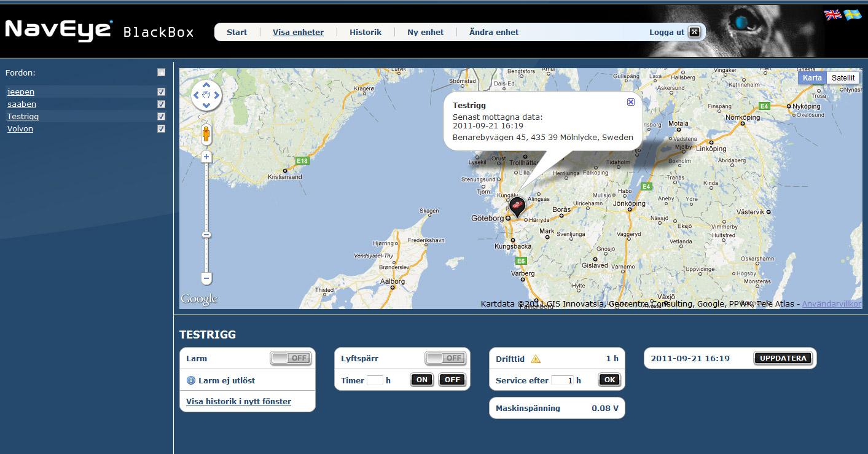Click Visa historik i nytt fönster link
Screen dimensions: 868x454
coord(238,401)
